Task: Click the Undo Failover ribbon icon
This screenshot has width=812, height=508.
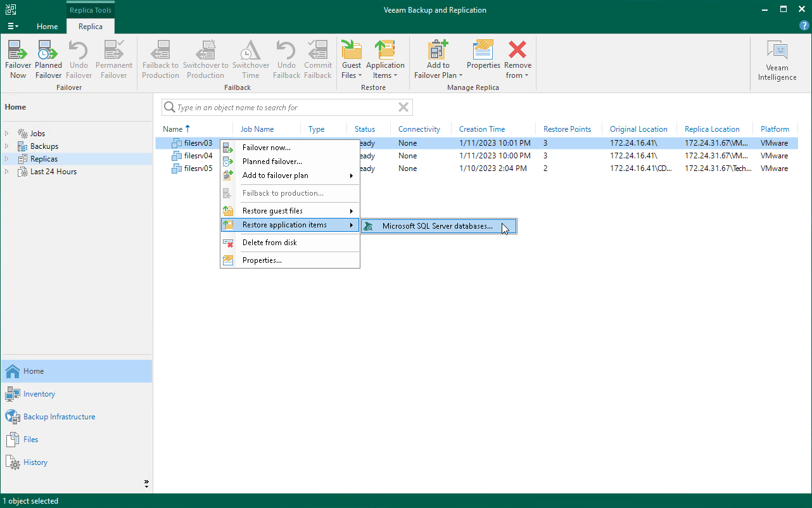Action: pyautogui.click(x=78, y=57)
